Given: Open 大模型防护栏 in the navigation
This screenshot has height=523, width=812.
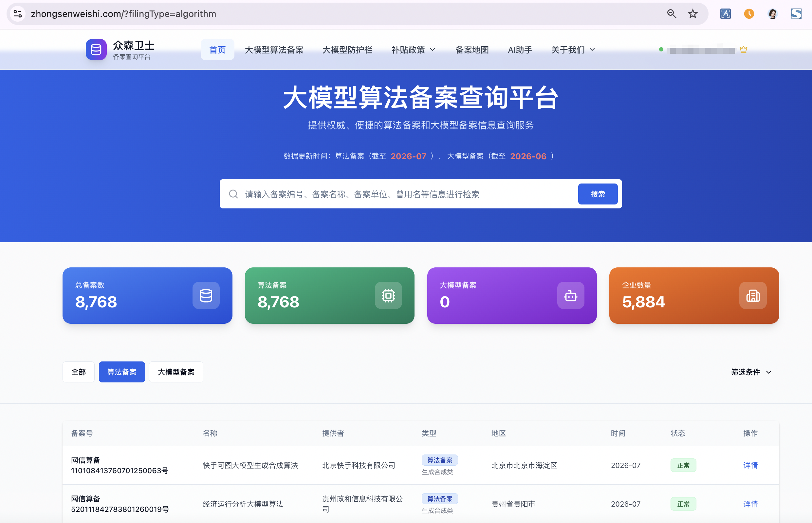Looking at the screenshot, I should pos(347,50).
